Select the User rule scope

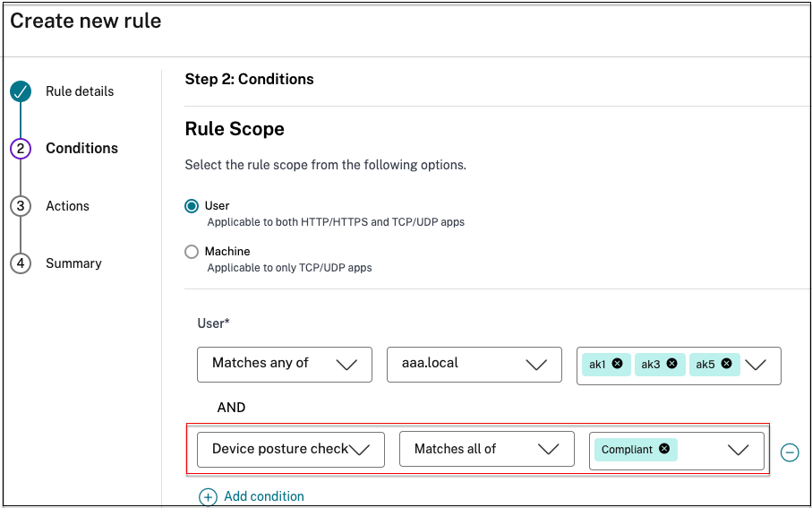(x=192, y=206)
